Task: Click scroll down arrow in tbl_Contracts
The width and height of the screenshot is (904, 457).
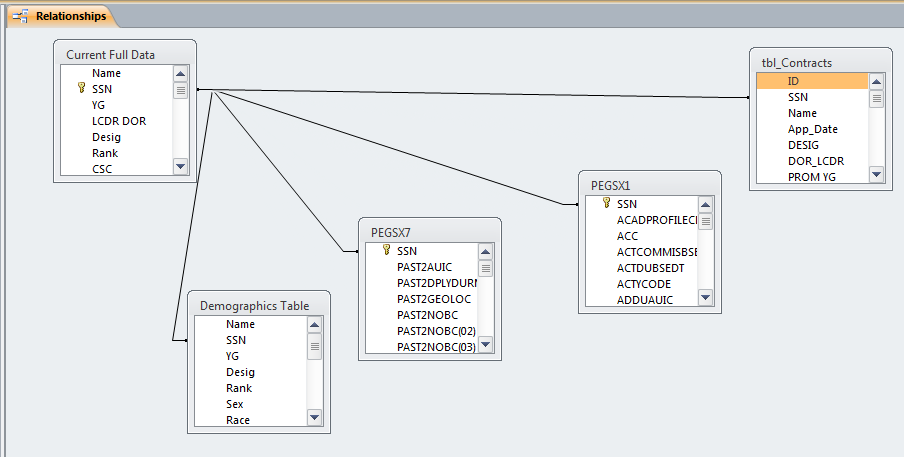Action: [x=876, y=174]
